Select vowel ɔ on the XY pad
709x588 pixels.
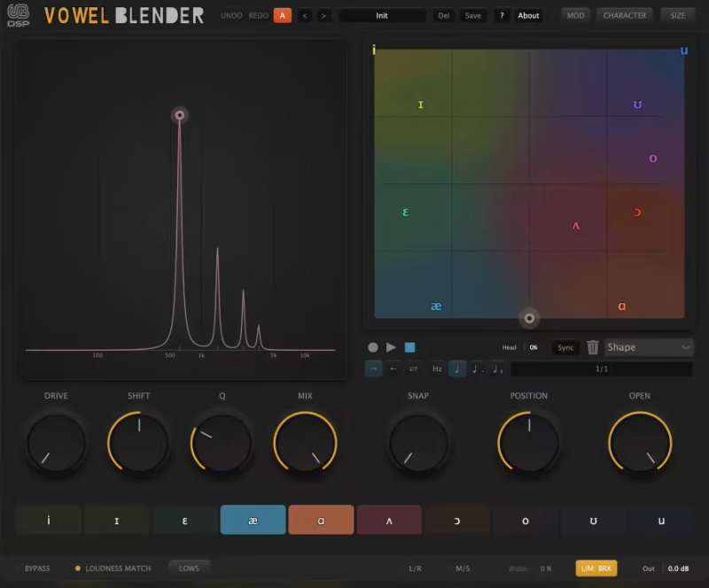[x=637, y=213]
